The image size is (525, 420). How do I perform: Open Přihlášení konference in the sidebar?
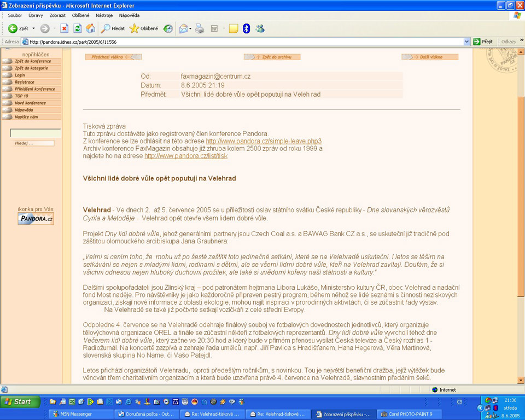click(32, 89)
